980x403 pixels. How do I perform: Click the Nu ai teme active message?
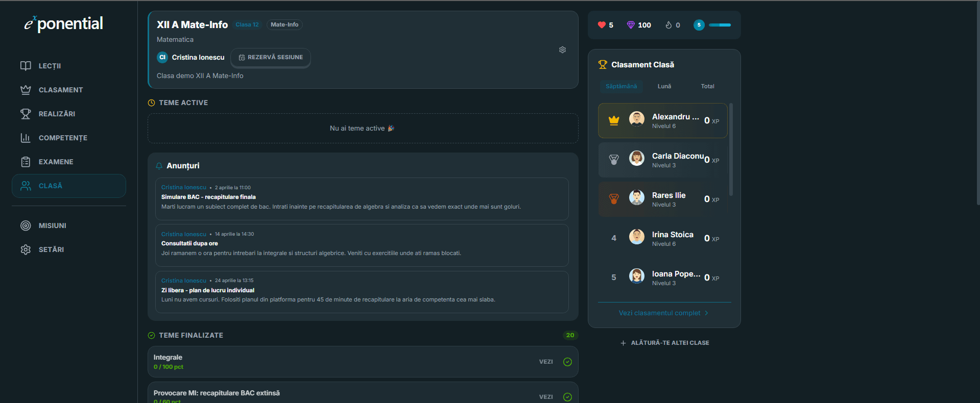(362, 129)
